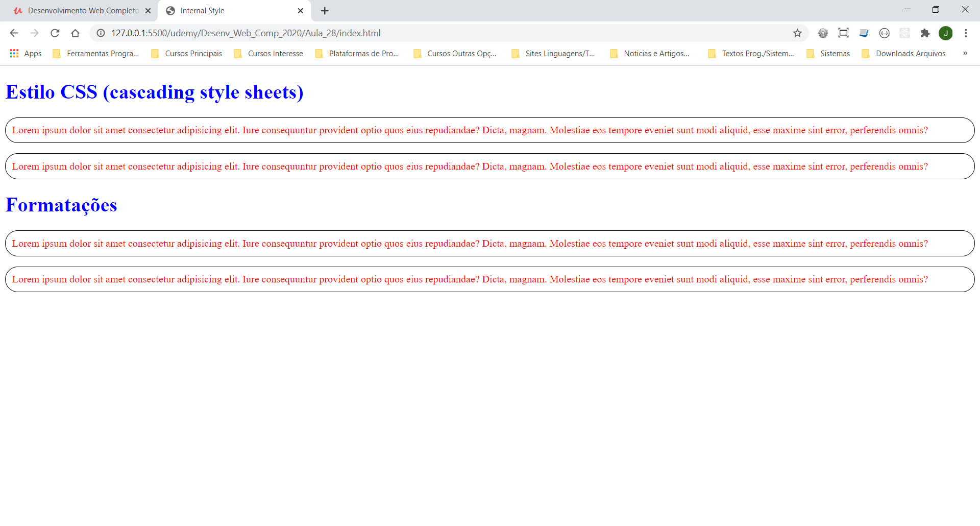This screenshot has height=526, width=980.
Task: Click the blue cup-shaped extension icon
Action: point(864,33)
